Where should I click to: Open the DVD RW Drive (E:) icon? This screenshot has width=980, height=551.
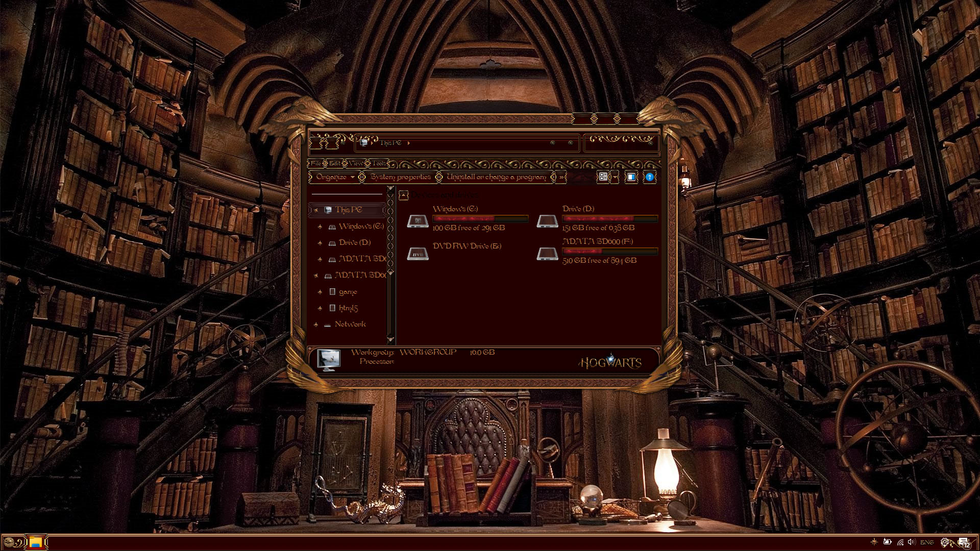(418, 253)
